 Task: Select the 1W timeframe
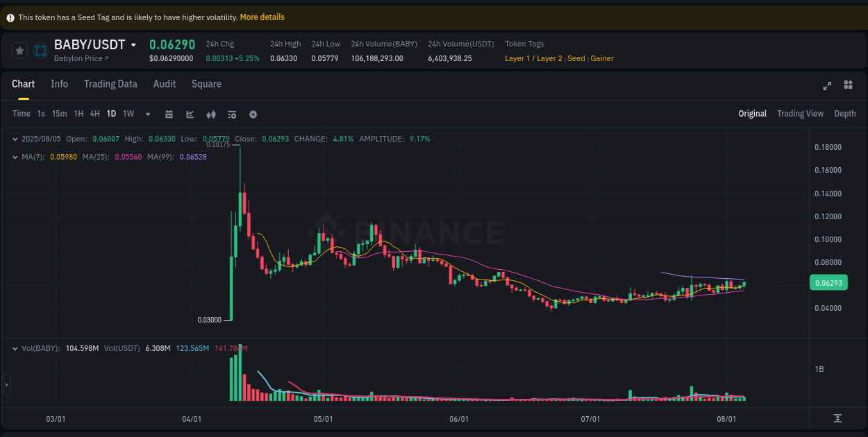[128, 113]
